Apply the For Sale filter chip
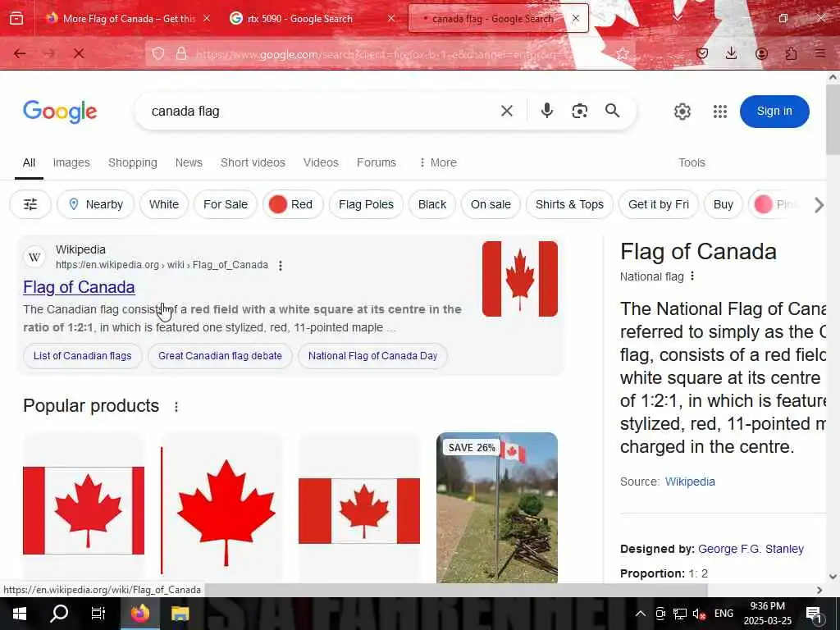The width and height of the screenshot is (840, 630). (x=226, y=204)
